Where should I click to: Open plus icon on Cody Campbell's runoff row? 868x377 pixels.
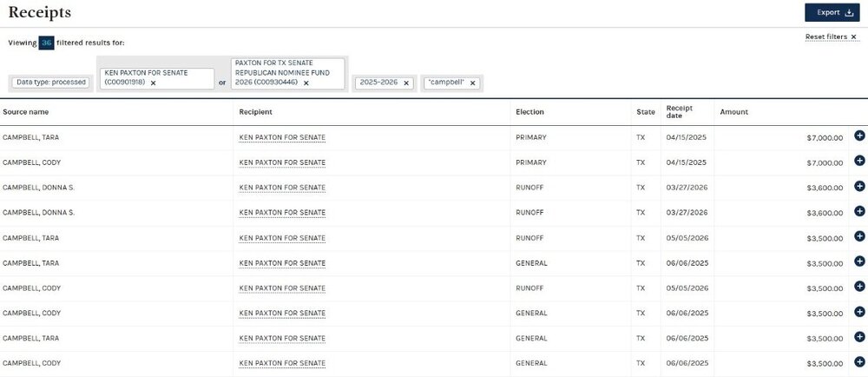(859, 286)
